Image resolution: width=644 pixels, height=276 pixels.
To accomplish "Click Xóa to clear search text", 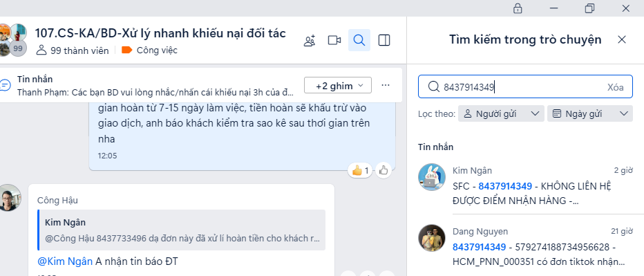I will (615, 87).
